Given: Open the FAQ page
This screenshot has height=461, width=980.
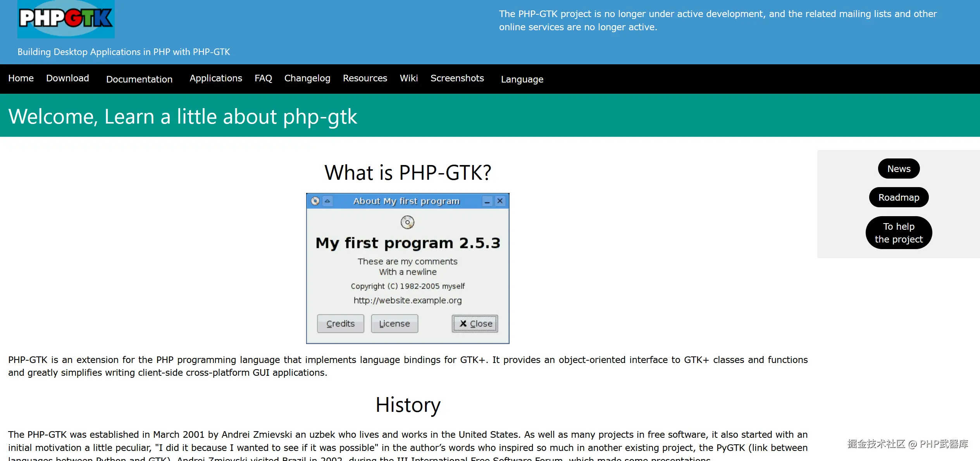Looking at the screenshot, I should 263,78.
